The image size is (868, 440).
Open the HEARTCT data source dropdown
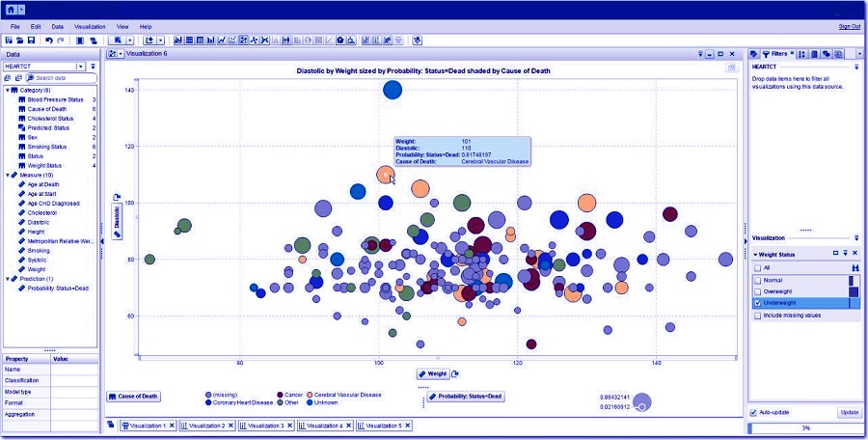(x=81, y=66)
